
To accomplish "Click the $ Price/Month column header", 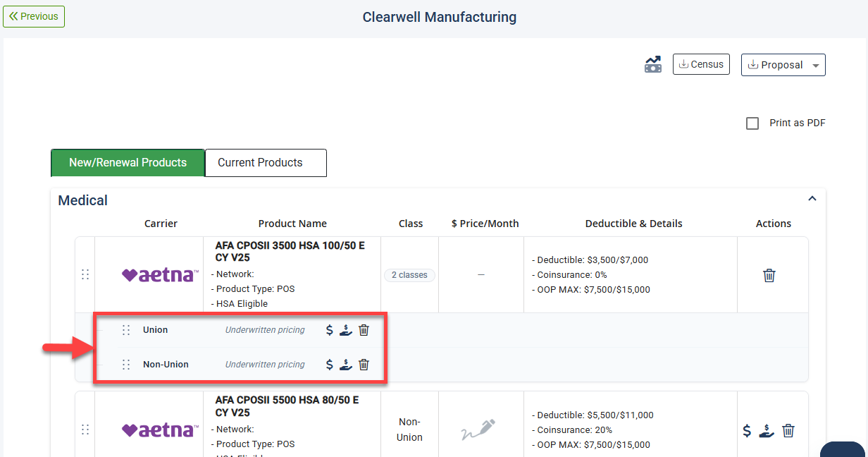I will (x=485, y=224).
